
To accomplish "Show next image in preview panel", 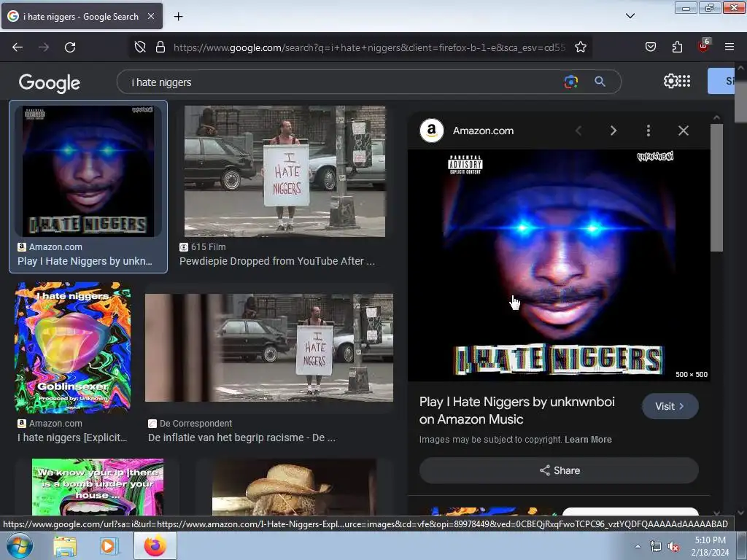I will [x=613, y=131].
